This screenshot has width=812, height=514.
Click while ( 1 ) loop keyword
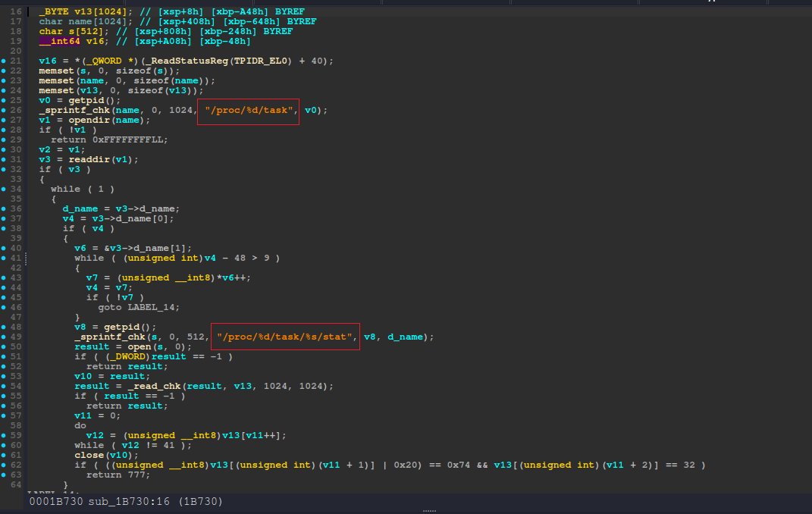[x=83, y=189]
